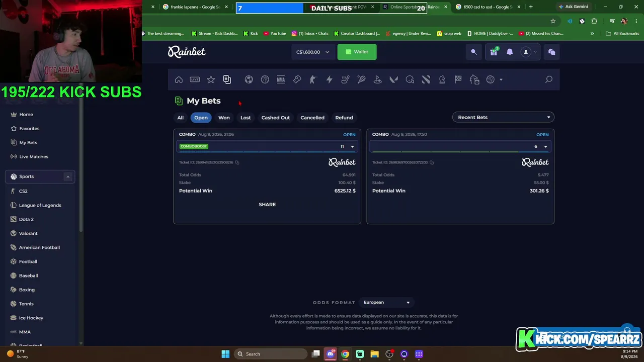Image resolution: width=644 pixels, height=362 pixels.
Task: Select the golf sport icon
Action: [377, 79]
